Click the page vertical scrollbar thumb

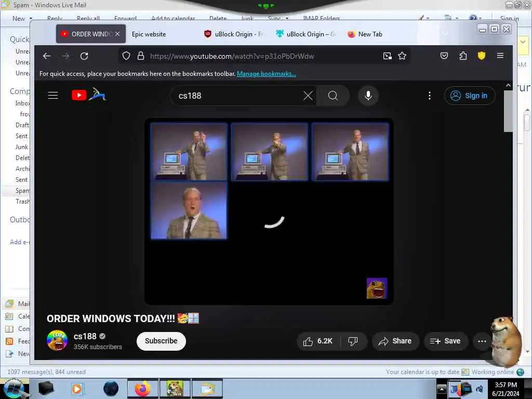[508, 111]
